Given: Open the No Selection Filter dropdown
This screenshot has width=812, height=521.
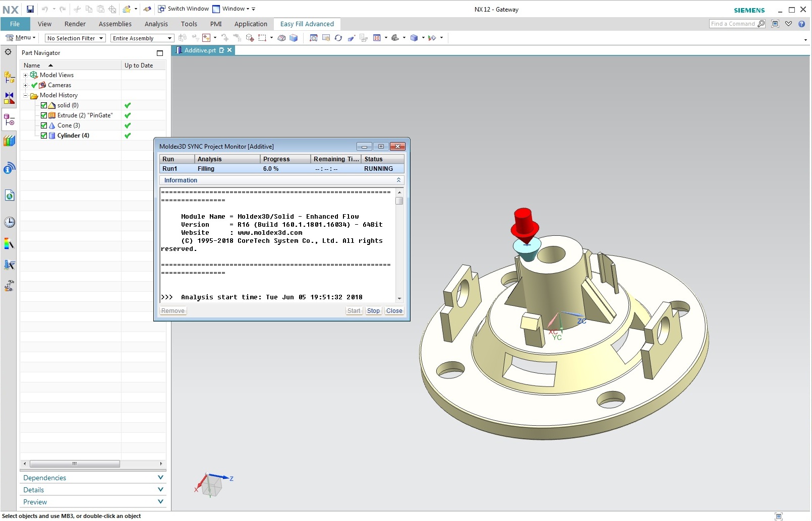Looking at the screenshot, I should tap(75, 38).
